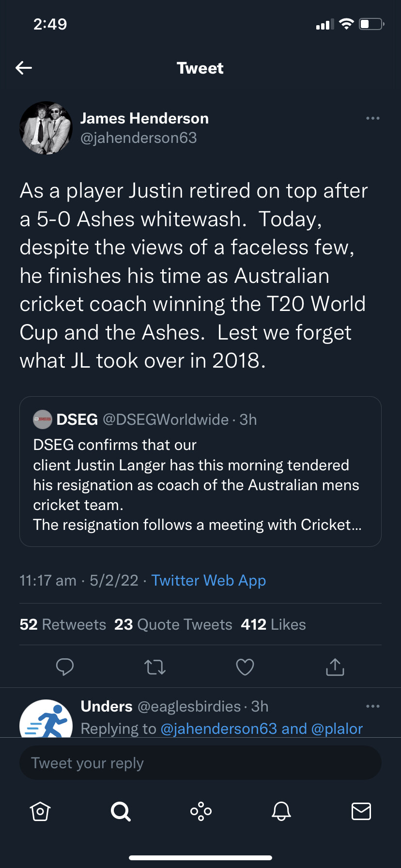Open the Notifications bell tab
This screenshot has width=401, height=868.
click(281, 811)
